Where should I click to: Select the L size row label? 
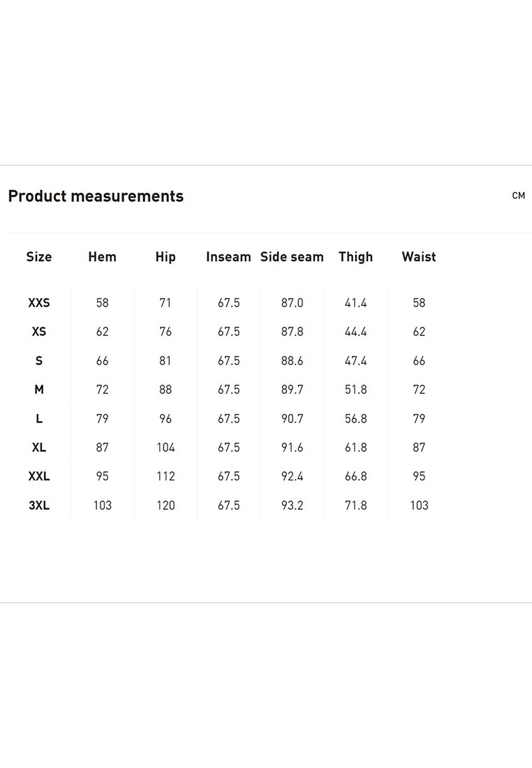coord(38,419)
